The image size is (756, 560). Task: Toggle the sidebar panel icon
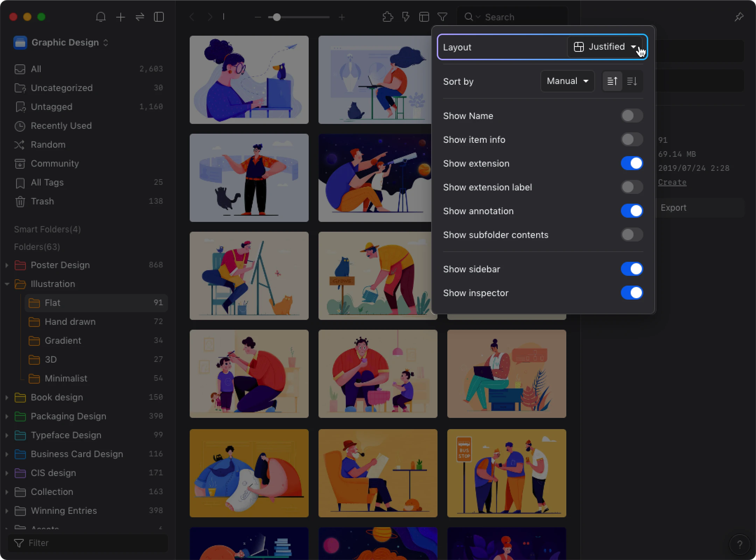click(159, 17)
